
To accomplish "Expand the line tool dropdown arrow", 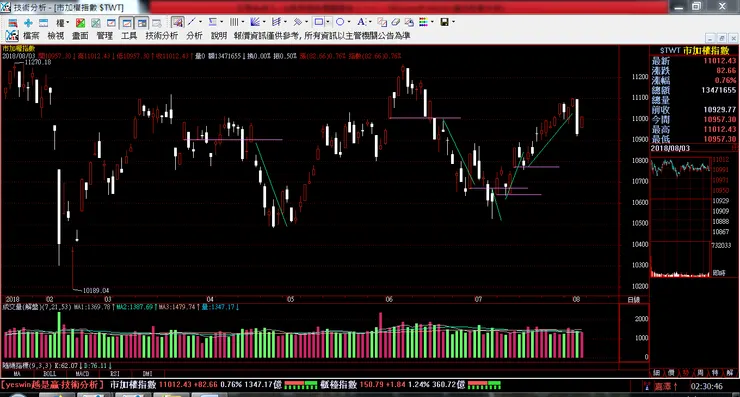I will coord(201,22).
